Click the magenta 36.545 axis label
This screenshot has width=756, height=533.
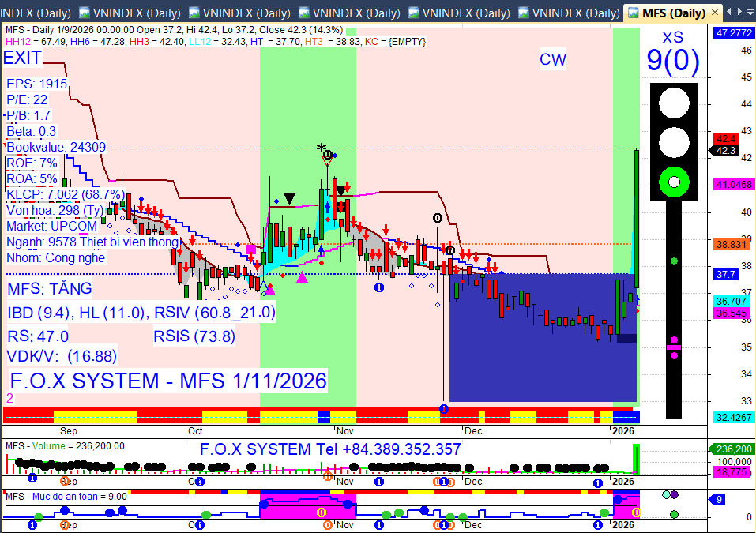tap(732, 313)
